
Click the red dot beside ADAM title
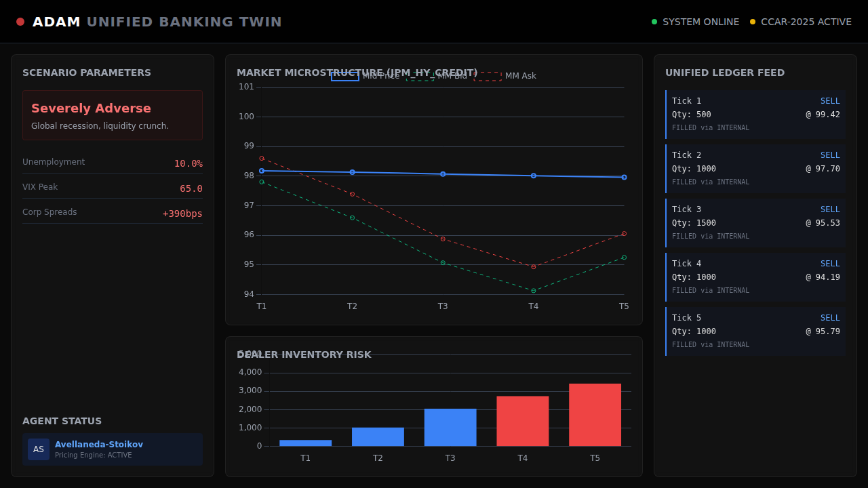20,22
